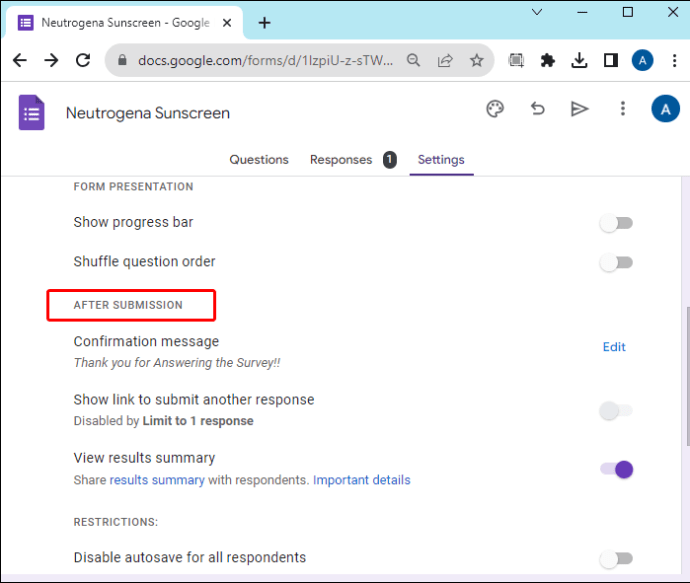Toggle the browser side panel
Viewport: 690px width, 583px height.
(x=611, y=60)
